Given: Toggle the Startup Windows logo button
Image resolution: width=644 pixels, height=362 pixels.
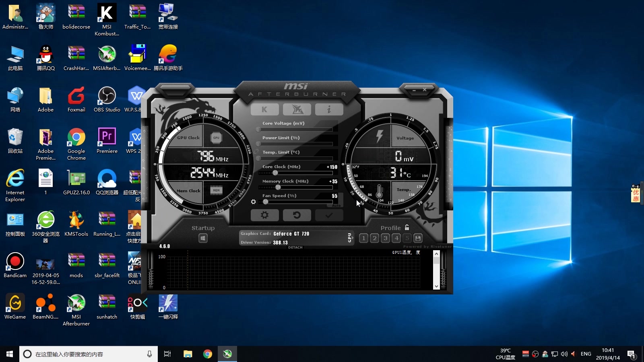Looking at the screenshot, I should [x=203, y=238].
